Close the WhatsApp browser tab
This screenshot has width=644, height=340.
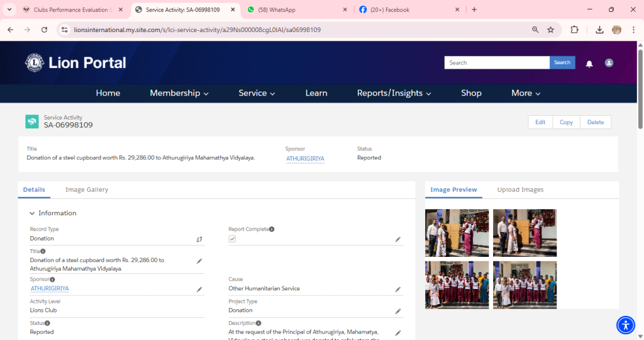coord(345,9)
